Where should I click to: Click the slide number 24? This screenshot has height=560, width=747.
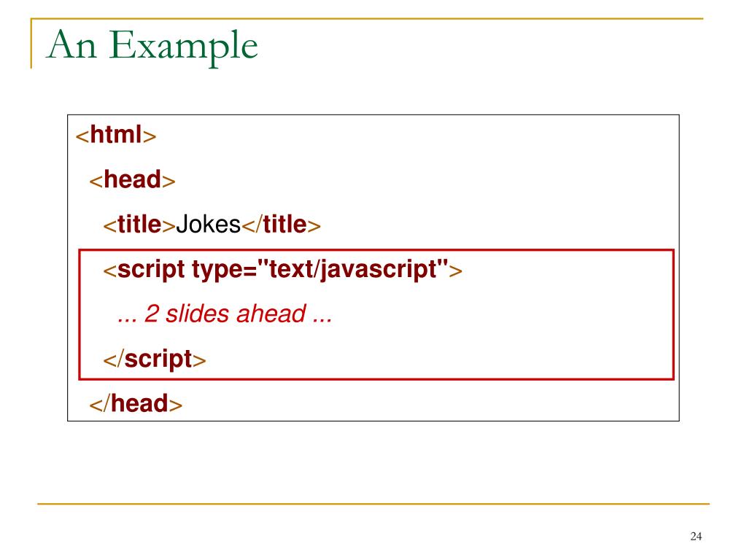[696, 536]
